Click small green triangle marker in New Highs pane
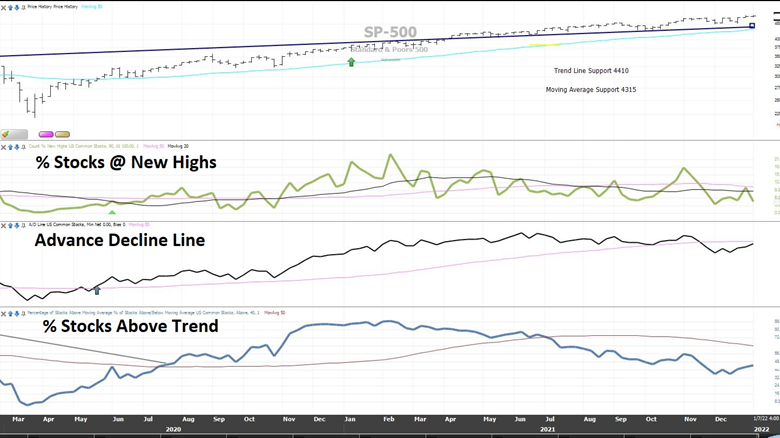Viewport: 780px width, 438px height. tap(112, 212)
